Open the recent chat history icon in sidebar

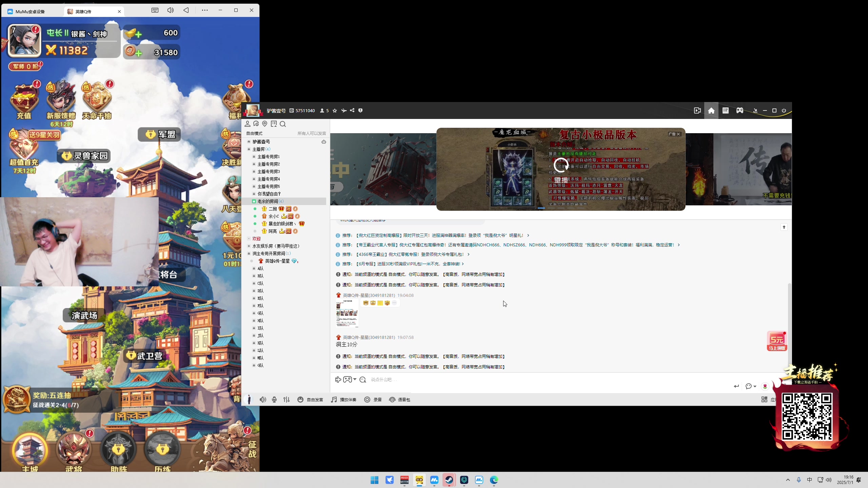tap(256, 124)
